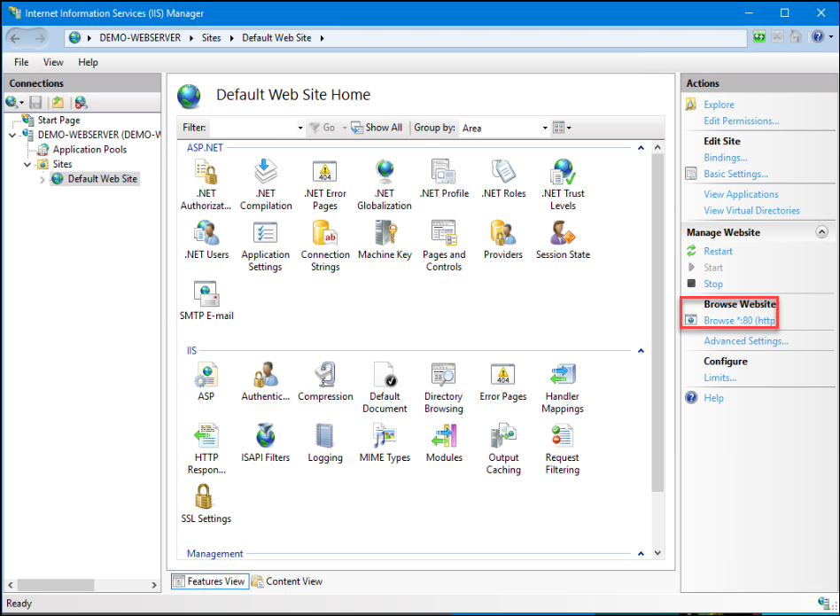
Task: Open the HTTP Response Headers feature
Action: pos(206,448)
